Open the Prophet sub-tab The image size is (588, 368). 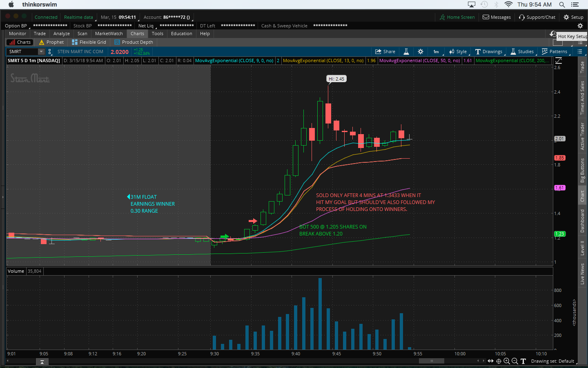[51, 42]
